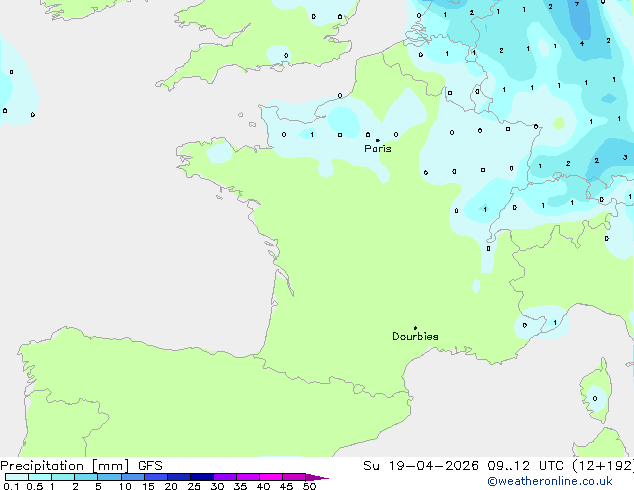Click the legend value label 20
The height and width of the screenshot is (490, 634).
click(x=171, y=486)
